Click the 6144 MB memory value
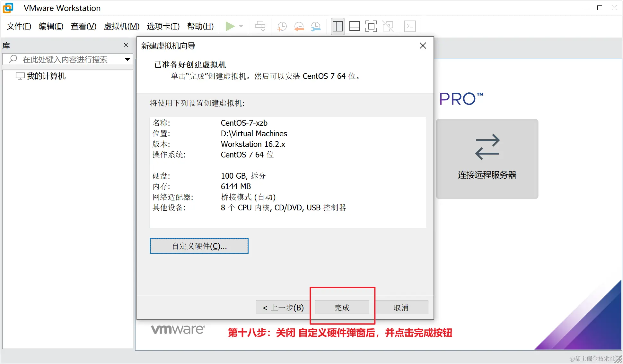 236,186
